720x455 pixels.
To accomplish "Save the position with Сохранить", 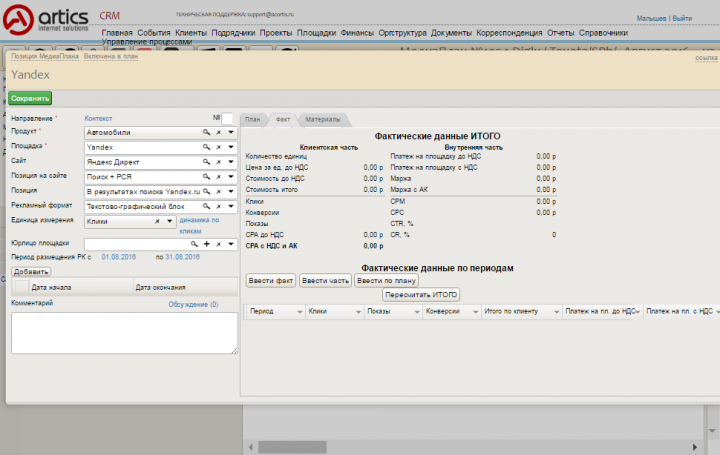I will click(x=30, y=98).
